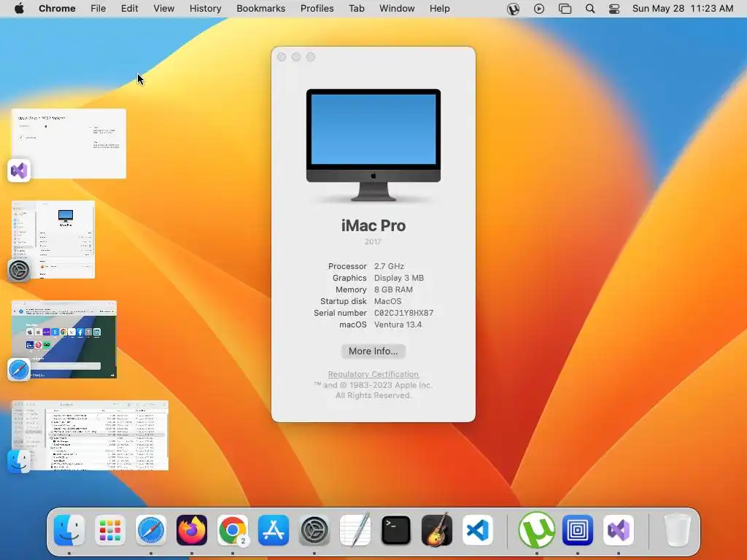The image size is (747, 560).
Task: Open the Apple menu
Action: point(19,9)
